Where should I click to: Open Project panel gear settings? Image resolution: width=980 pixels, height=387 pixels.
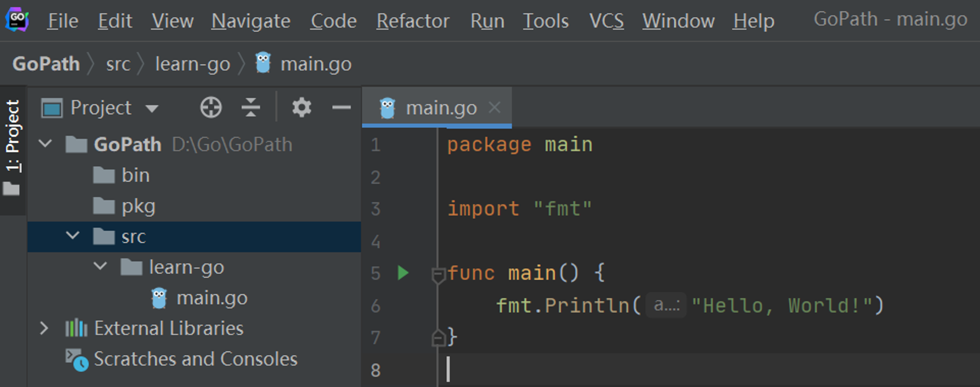(301, 107)
